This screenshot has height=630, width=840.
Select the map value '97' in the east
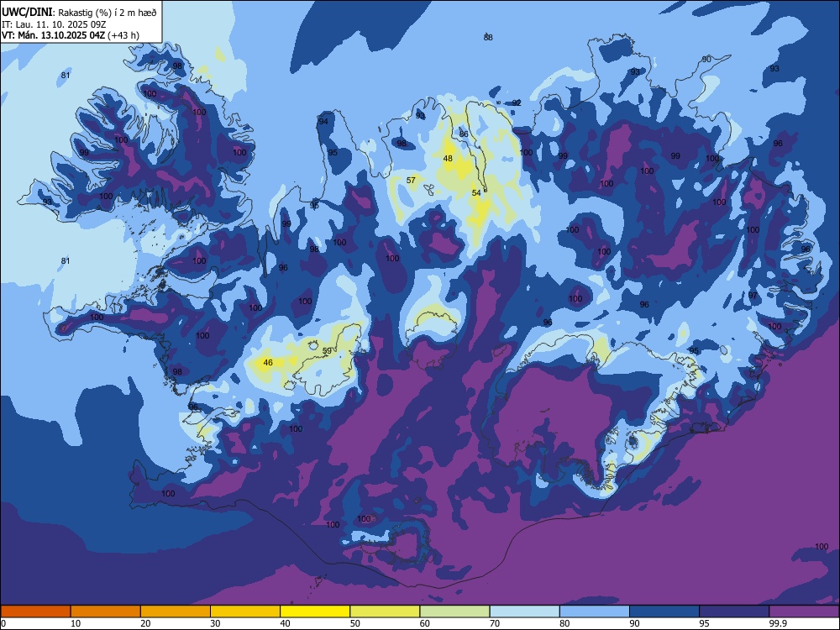pos(753,295)
